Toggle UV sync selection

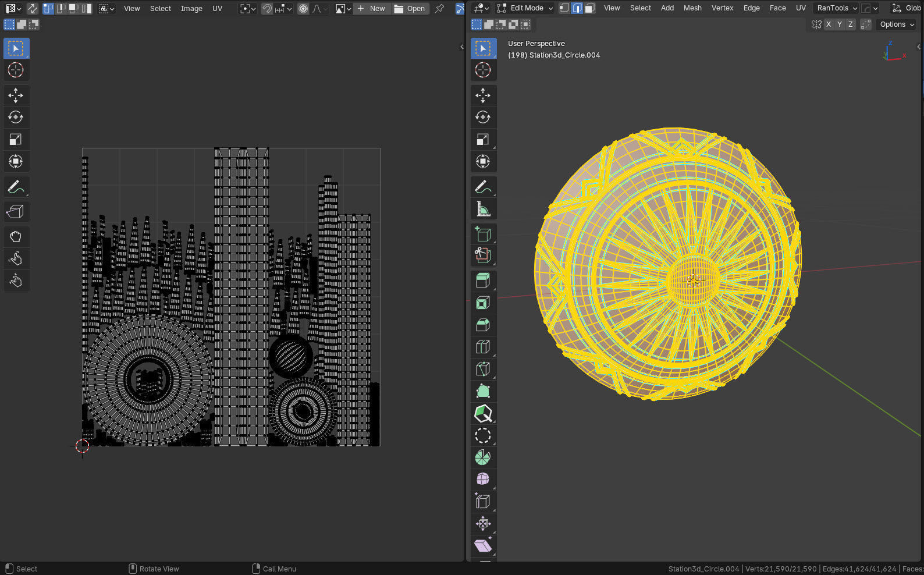click(33, 9)
